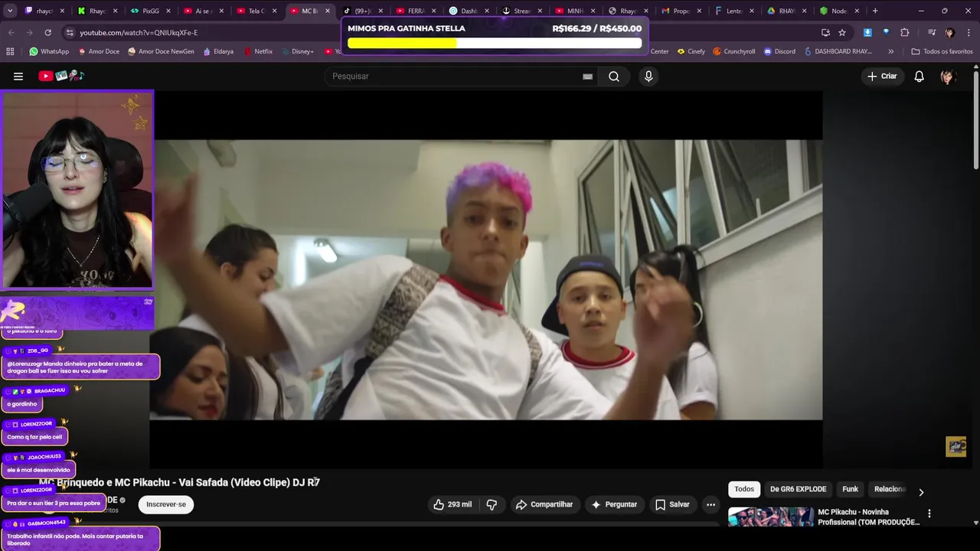Open the browser downloads icon
This screenshot has height=551, width=980.
tap(867, 32)
